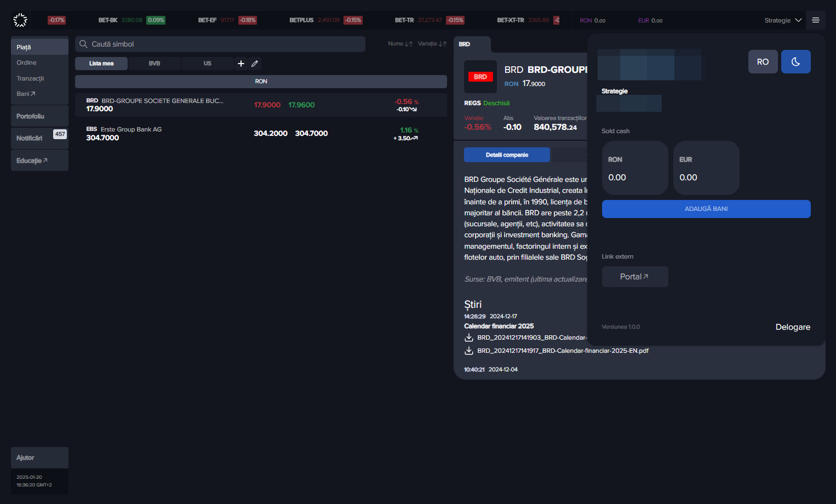Screen dimensions: 836x504
Task: Click the app logo spinner icon
Action: pyautogui.click(x=20, y=20)
